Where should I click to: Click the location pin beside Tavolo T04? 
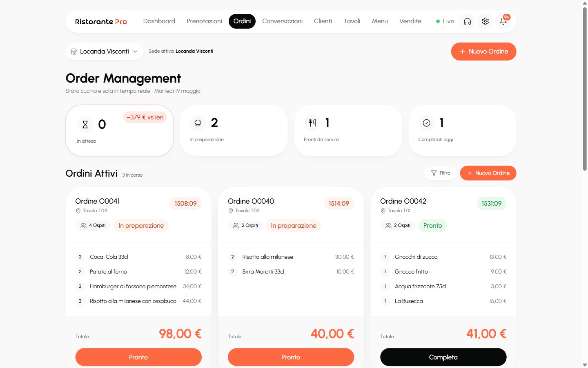click(x=78, y=211)
